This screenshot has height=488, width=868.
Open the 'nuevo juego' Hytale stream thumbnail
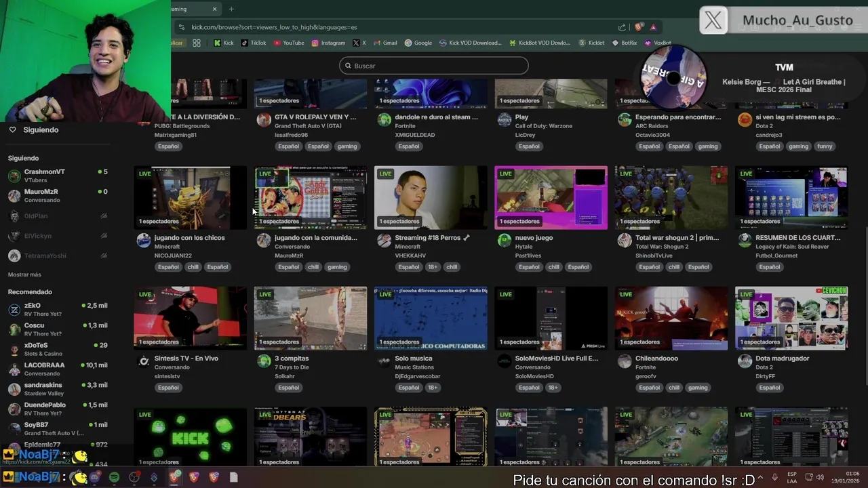pos(551,197)
